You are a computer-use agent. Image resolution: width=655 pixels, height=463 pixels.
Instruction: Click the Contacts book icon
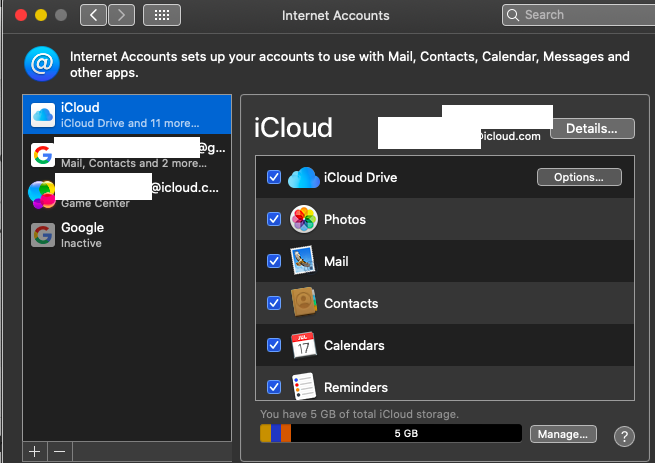(304, 302)
